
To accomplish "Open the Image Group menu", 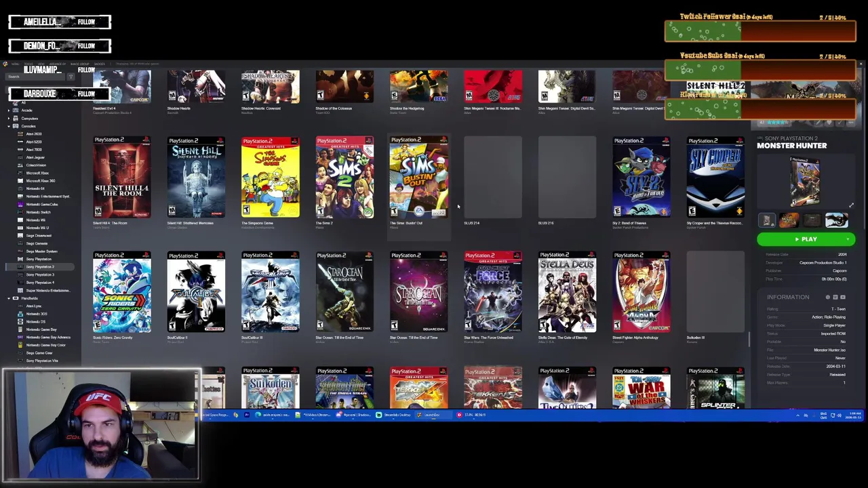I will 79,64.
